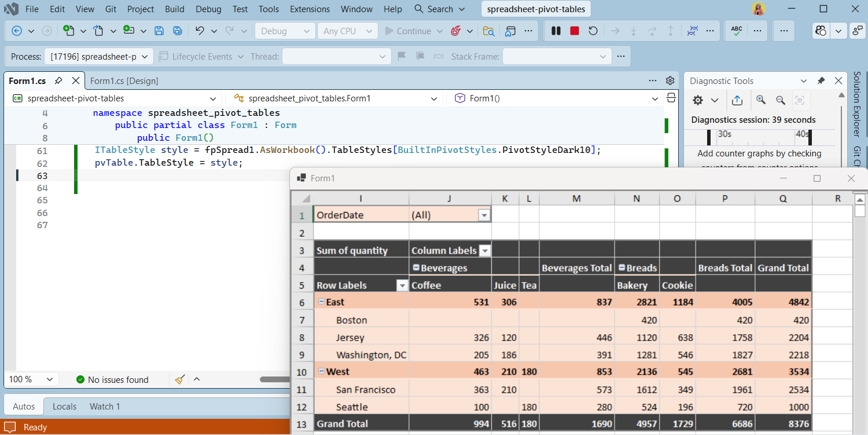The height and width of the screenshot is (435, 868).
Task: Open the Column Labels filter dropdown
Action: click(x=484, y=250)
